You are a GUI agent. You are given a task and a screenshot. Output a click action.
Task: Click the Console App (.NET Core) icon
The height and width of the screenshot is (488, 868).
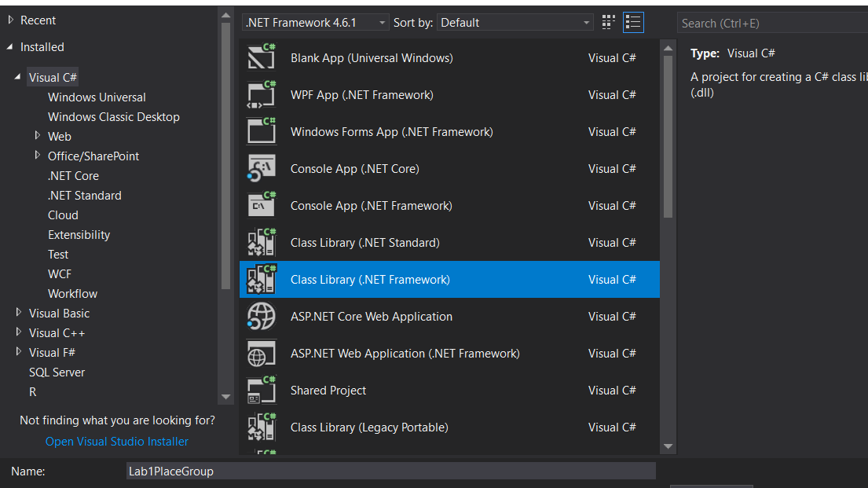(262, 169)
